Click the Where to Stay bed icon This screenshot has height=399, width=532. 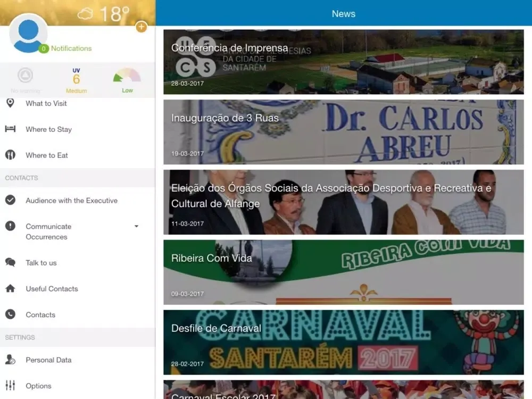pos(10,129)
